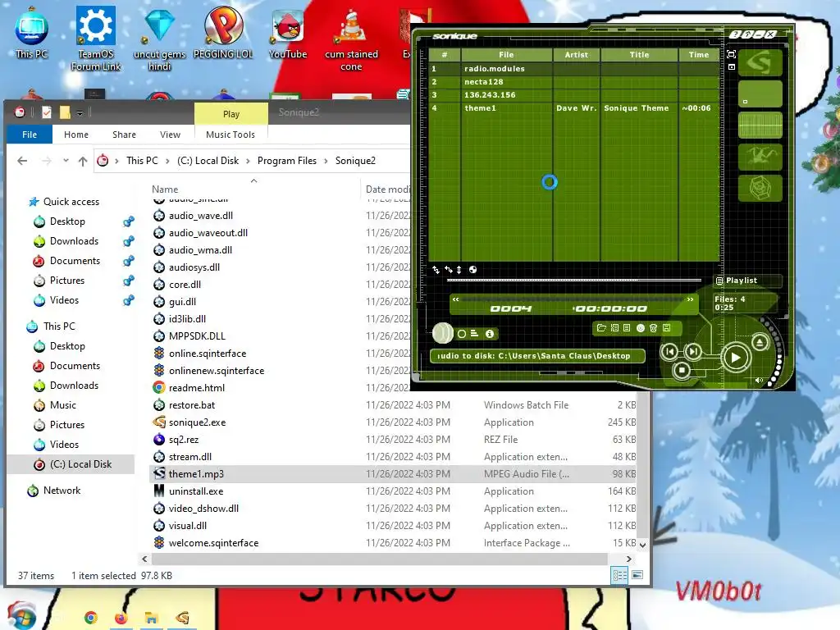Image resolution: width=840 pixels, height=630 pixels.
Task: Click the floppy disk save playlist icon
Action: pos(666,328)
